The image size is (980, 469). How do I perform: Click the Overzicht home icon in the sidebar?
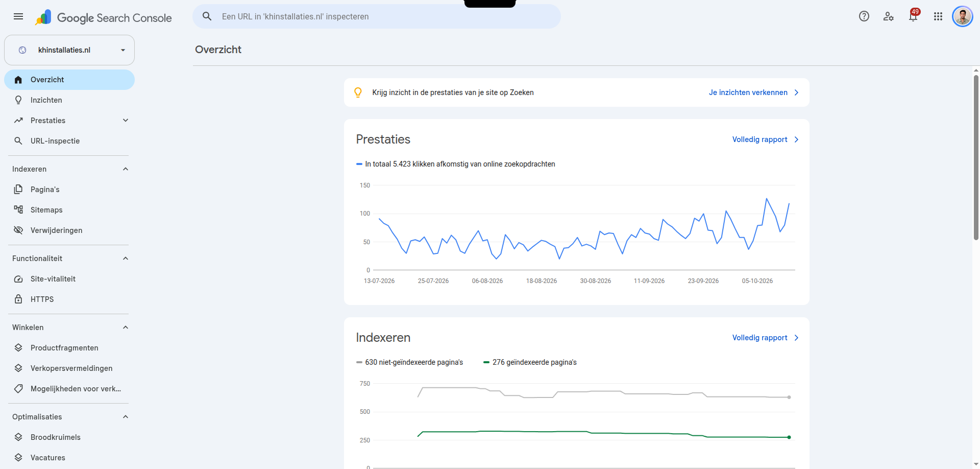tap(18, 80)
